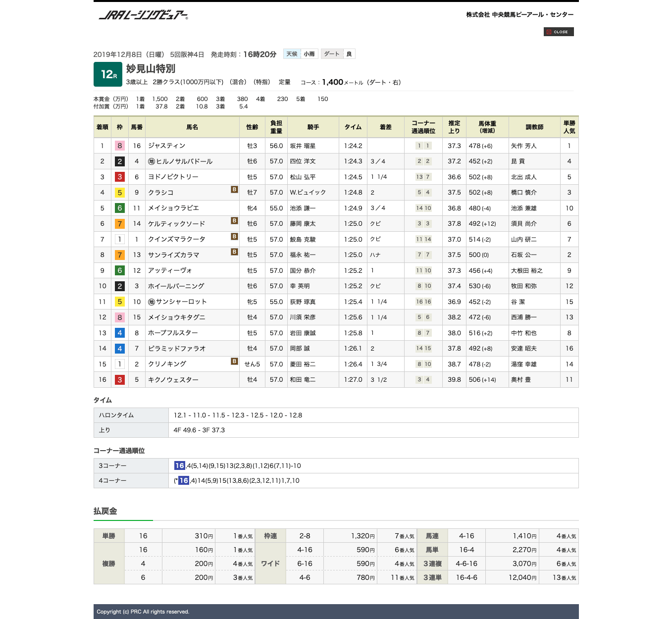Click the 払戻金 section heading

pyautogui.click(x=105, y=511)
